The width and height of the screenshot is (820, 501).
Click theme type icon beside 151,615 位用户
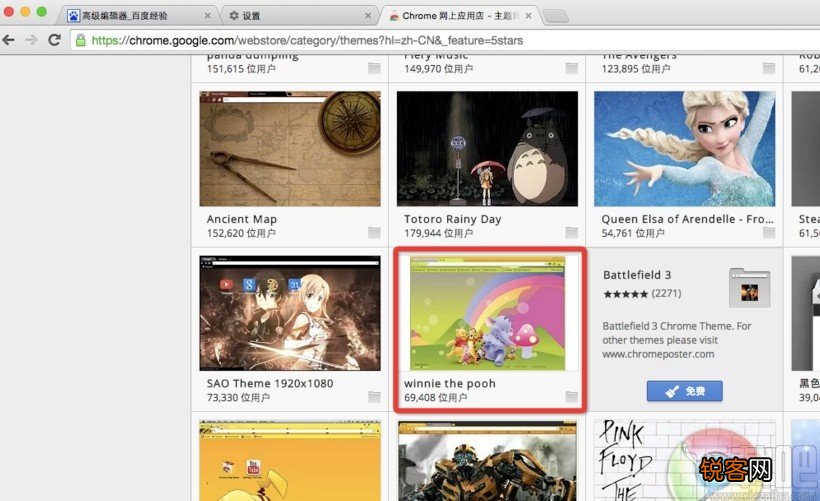(374, 68)
